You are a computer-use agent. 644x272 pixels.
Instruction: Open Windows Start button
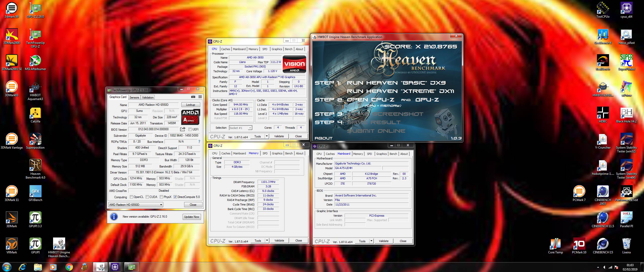coord(7,267)
